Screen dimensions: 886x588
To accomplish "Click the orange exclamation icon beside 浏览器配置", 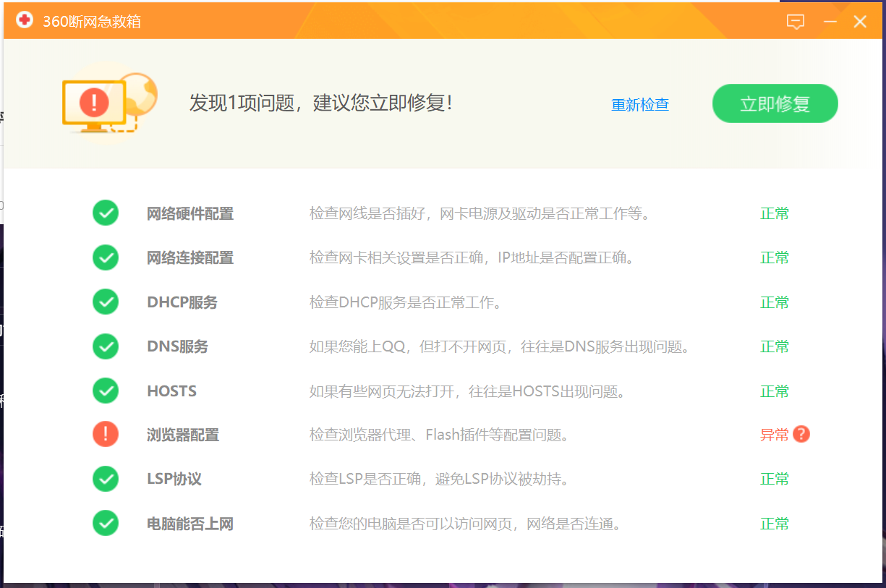I will click(106, 435).
